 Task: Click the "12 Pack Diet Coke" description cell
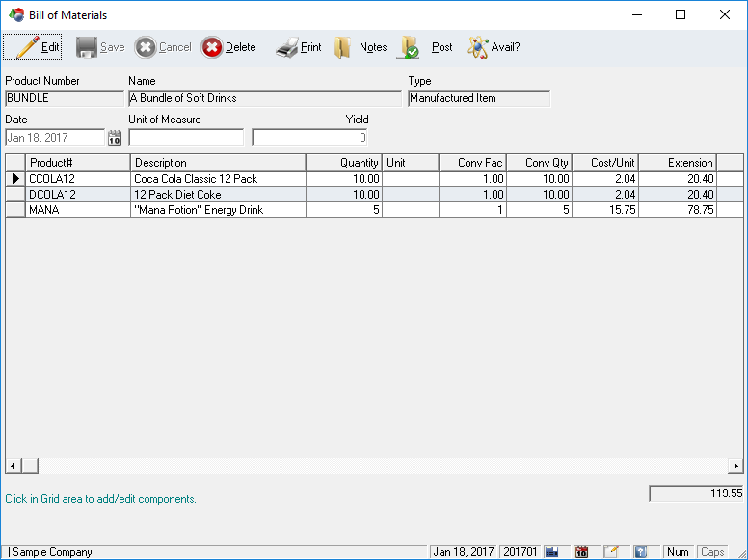click(x=218, y=195)
